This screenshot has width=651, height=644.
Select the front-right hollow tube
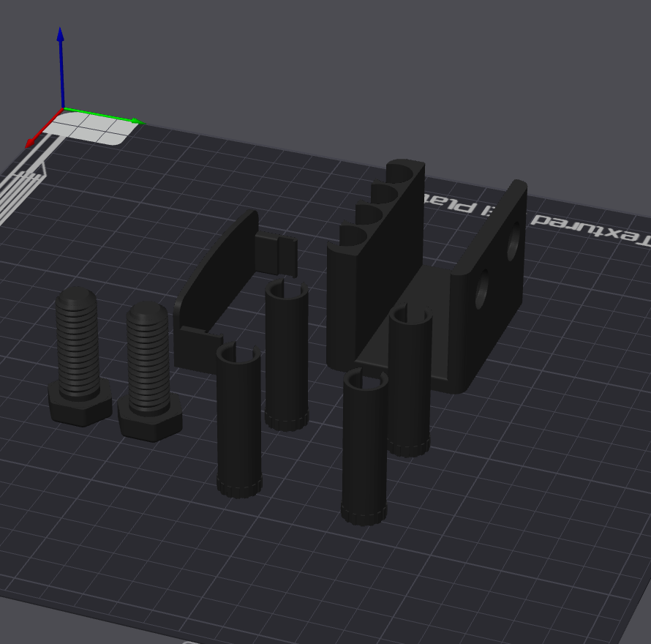tap(364, 446)
